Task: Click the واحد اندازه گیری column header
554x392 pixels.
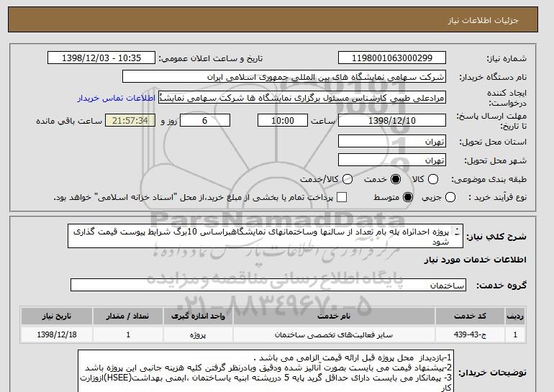Action: [x=198, y=316]
